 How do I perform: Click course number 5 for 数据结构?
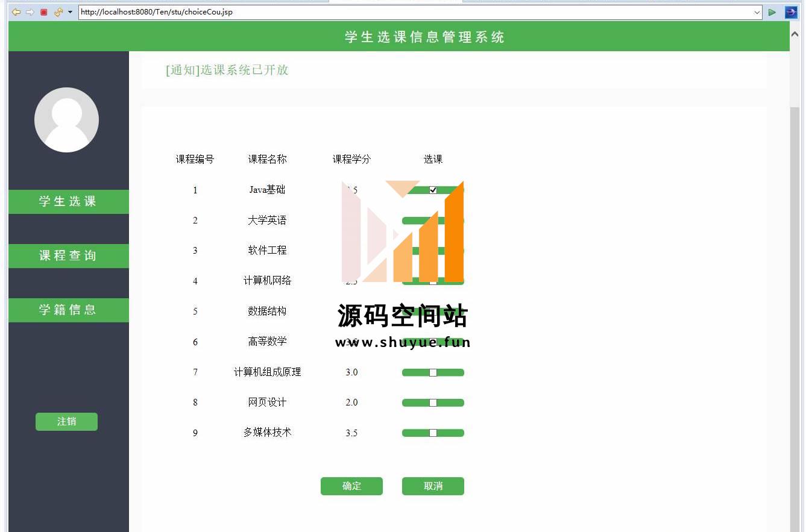(195, 311)
